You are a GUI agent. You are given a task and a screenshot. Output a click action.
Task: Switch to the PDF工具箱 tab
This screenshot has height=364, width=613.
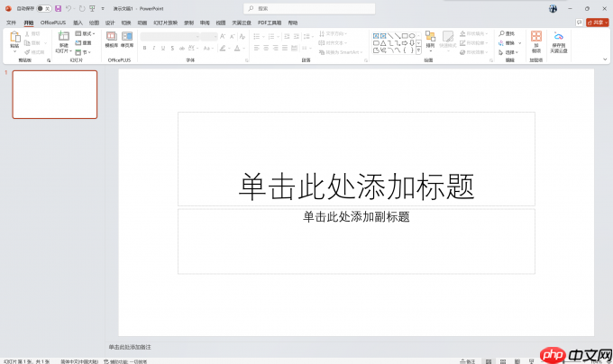click(x=270, y=23)
